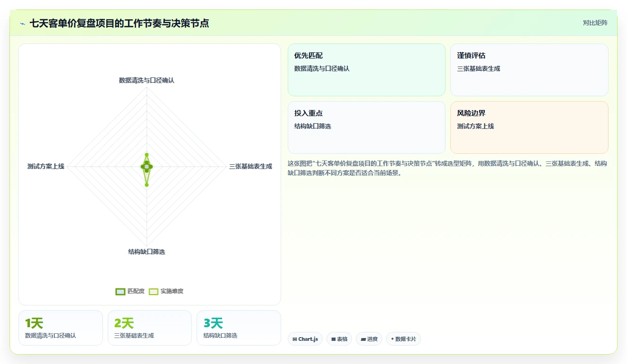
Task: Click the radar axis label 三张基础表生成
Action: tap(250, 166)
